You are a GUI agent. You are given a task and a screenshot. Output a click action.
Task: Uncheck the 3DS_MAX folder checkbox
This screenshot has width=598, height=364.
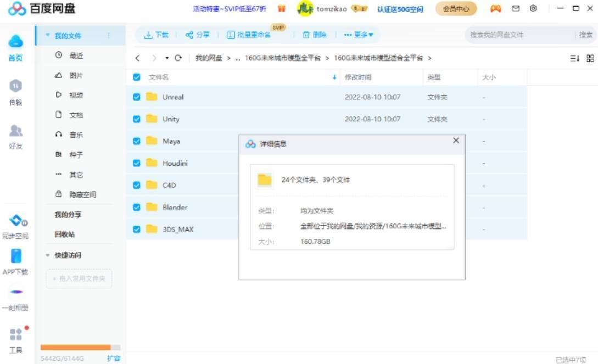tap(137, 229)
